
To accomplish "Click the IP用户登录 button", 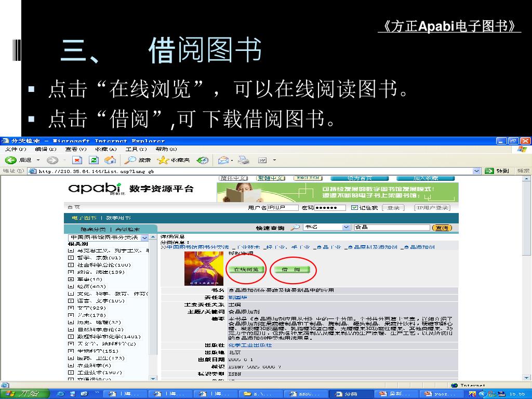I will 432,208.
